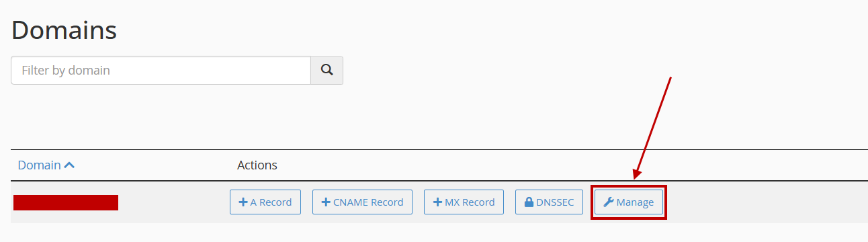Screen dimensions: 868x242
Task: Click the empty area of the domain row
Action: 766,202
